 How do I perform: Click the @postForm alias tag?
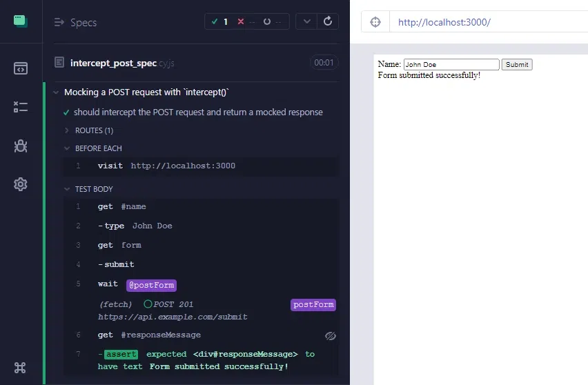pos(152,285)
